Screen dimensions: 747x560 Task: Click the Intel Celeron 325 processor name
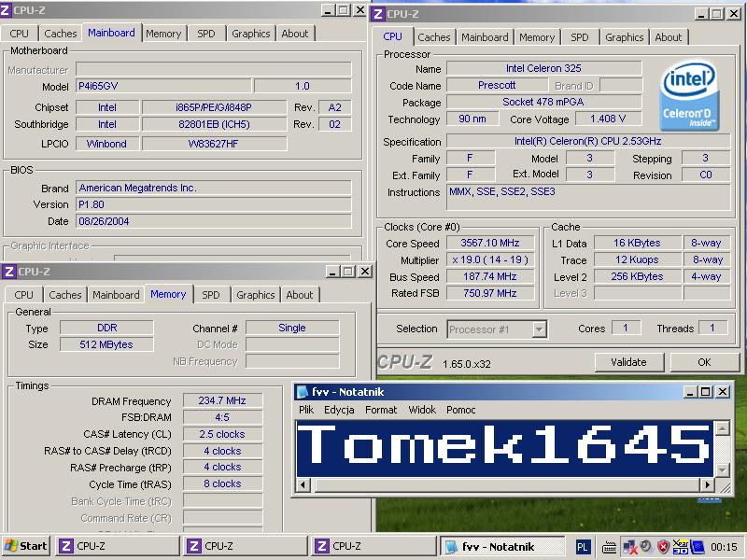(543, 68)
